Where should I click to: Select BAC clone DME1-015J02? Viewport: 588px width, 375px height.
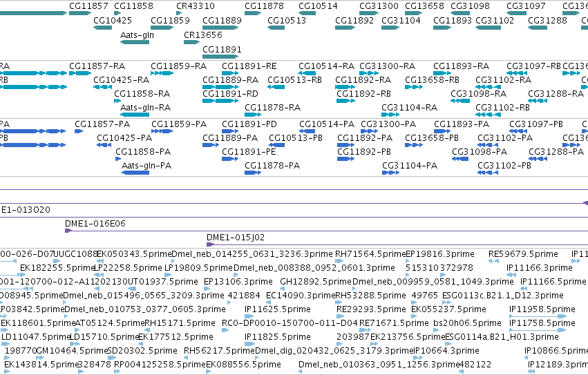click(236, 238)
